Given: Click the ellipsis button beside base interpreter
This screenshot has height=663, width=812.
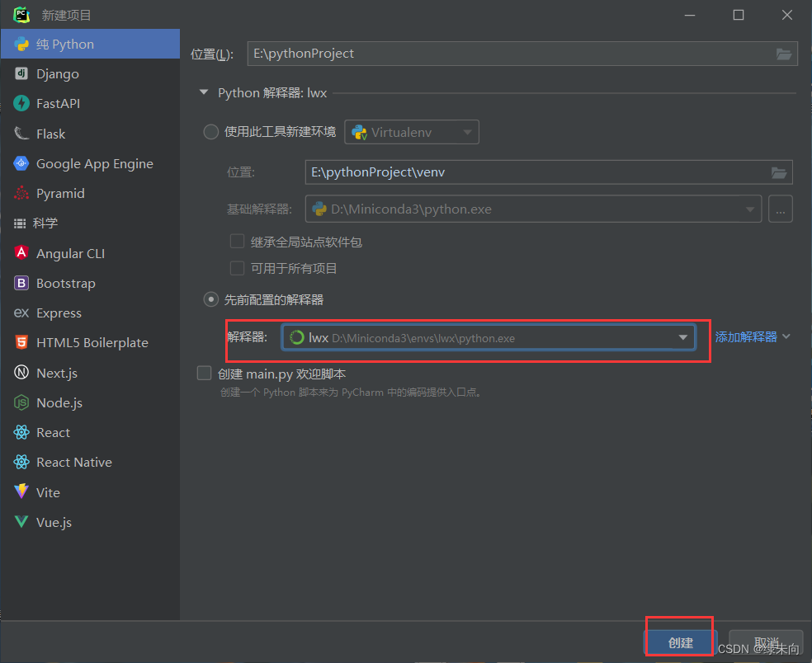Looking at the screenshot, I should (781, 209).
